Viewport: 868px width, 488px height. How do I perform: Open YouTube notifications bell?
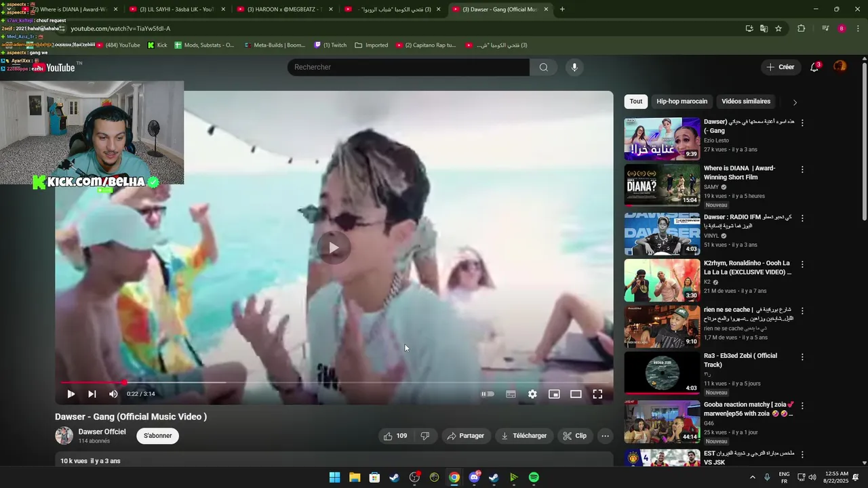(x=814, y=67)
